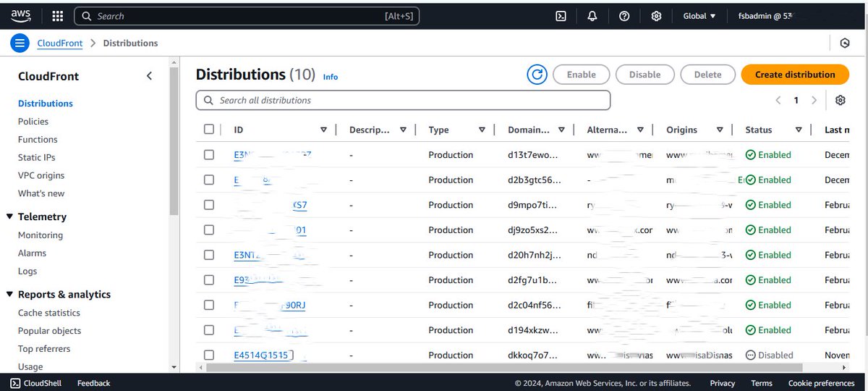Open the Global region dropdown
Viewport: 868px width, 391px height.
699,16
